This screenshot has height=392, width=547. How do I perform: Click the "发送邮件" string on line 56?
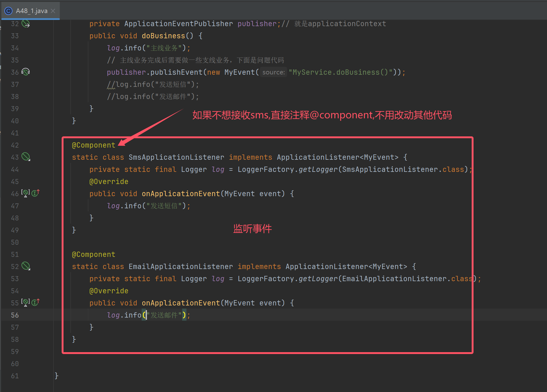tap(164, 315)
